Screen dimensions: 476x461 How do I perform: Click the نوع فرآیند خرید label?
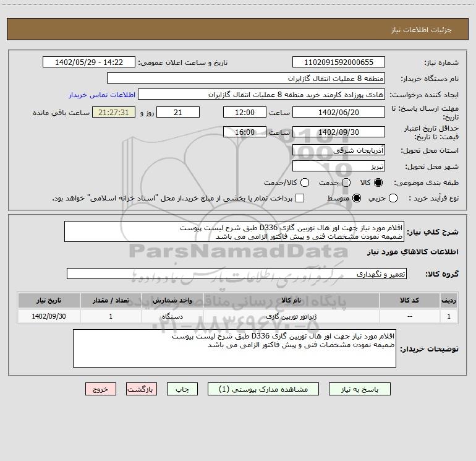tap(433, 198)
